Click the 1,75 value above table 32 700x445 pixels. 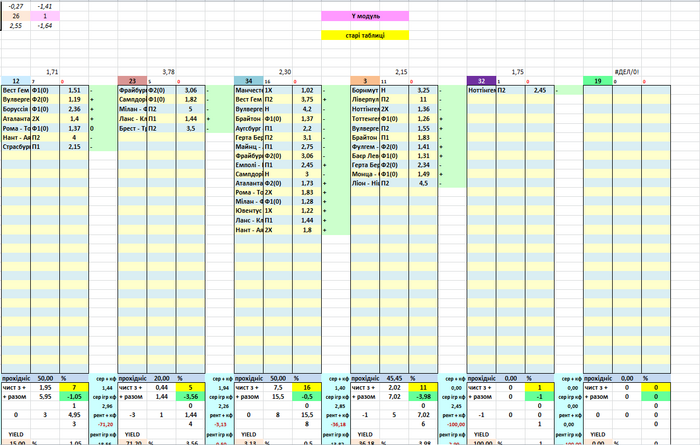[x=517, y=72]
